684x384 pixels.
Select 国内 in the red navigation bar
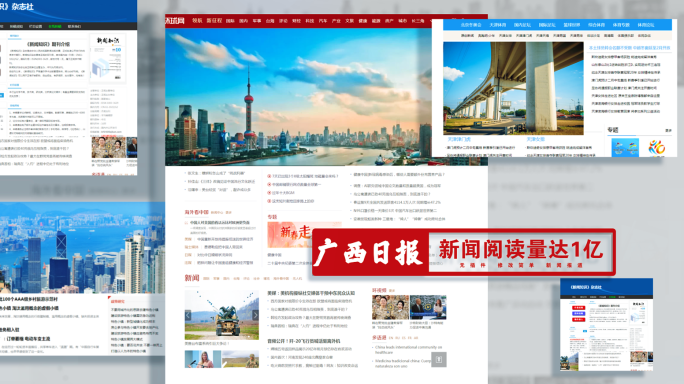[243, 21]
